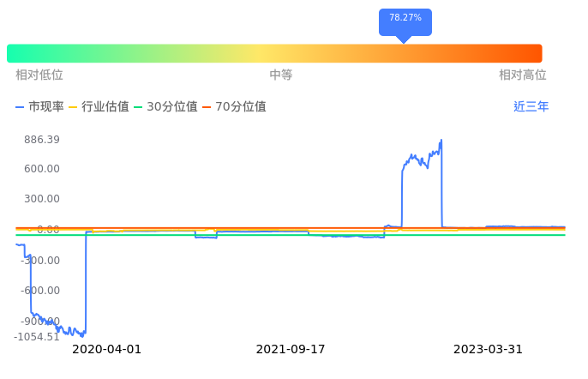Select the 中等 label under the bar
Image resolution: width=588 pixels, height=379 pixels.
pyautogui.click(x=281, y=75)
